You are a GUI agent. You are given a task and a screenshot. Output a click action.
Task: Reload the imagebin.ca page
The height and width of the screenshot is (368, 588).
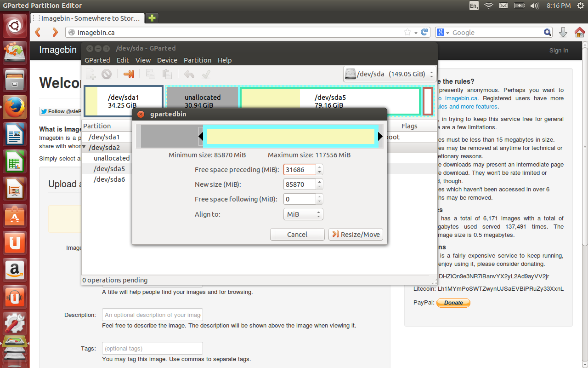(425, 32)
